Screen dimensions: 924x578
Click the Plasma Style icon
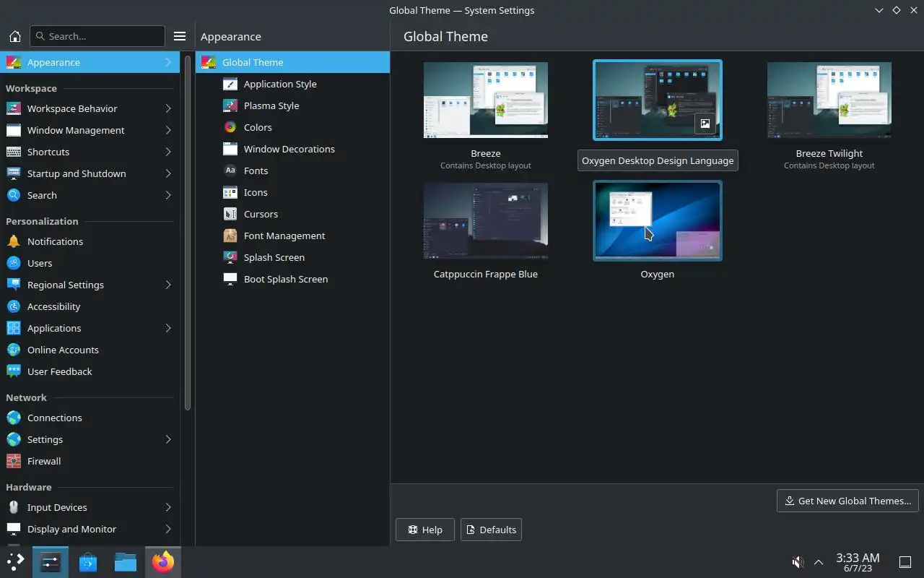coord(230,105)
